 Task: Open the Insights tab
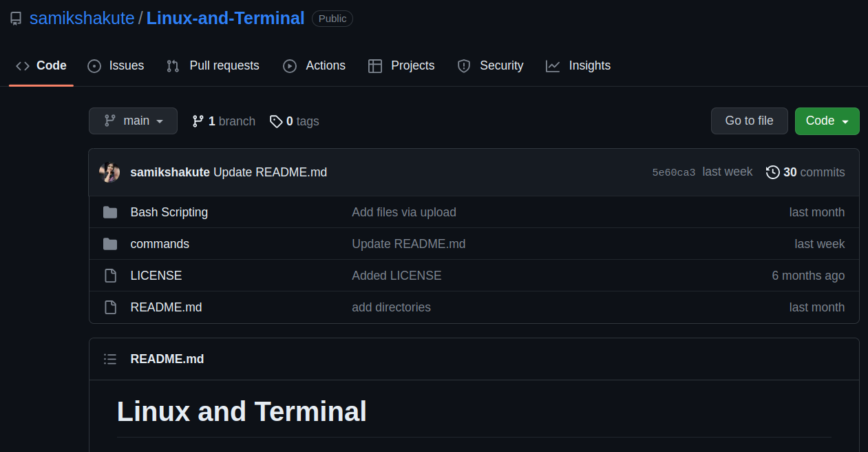(578, 65)
